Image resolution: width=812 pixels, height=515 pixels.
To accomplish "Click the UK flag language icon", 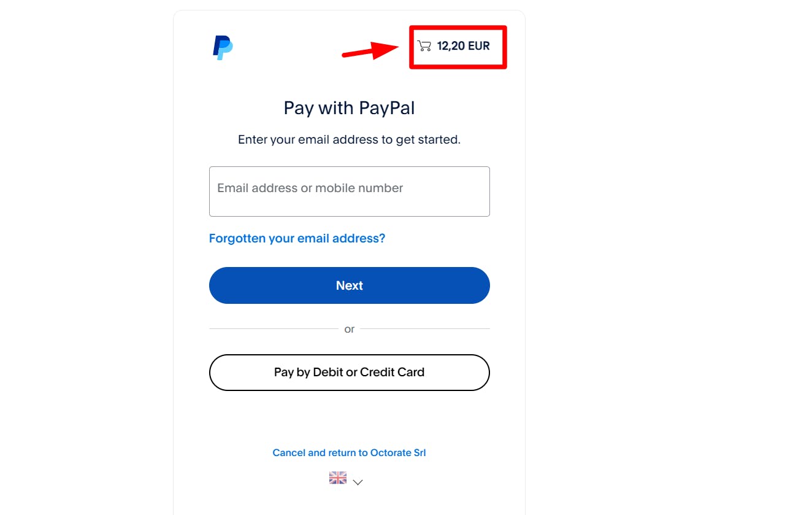I will click(338, 478).
